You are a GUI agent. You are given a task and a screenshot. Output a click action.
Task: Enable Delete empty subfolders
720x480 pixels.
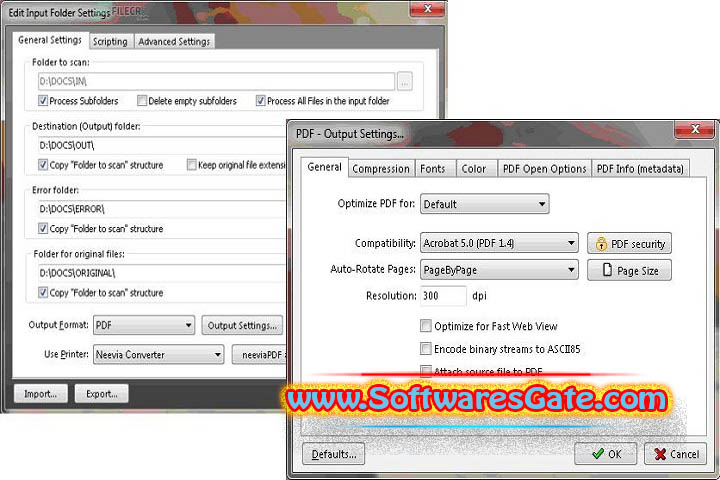click(x=142, y=101)
